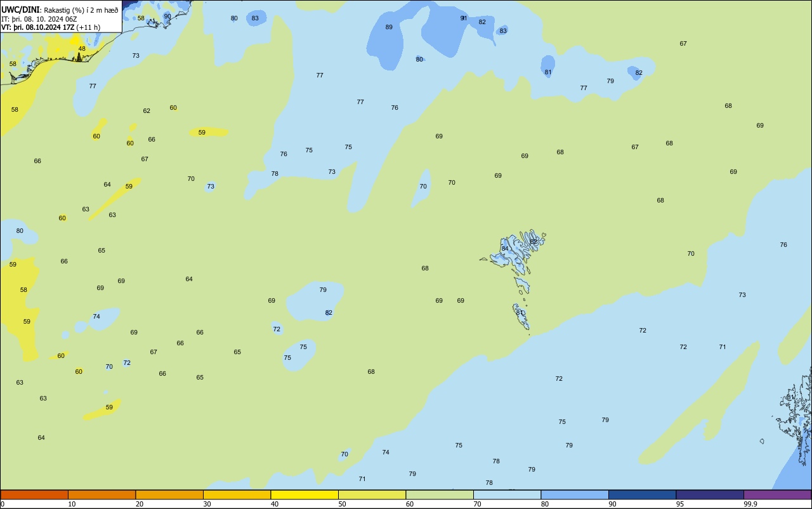
Task: Click the 99.9 legend label
Action: (750, 504)
